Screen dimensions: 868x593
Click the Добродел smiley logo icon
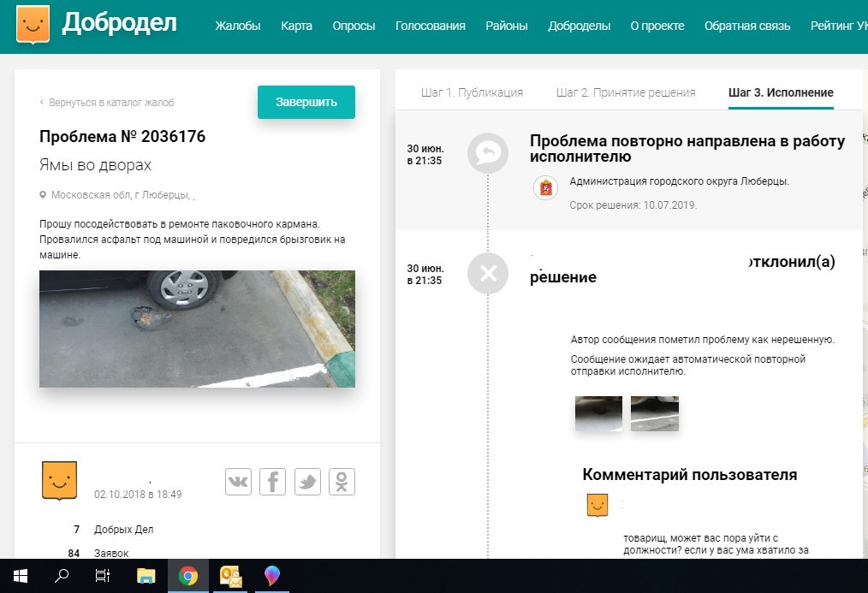tap(33, 25)
